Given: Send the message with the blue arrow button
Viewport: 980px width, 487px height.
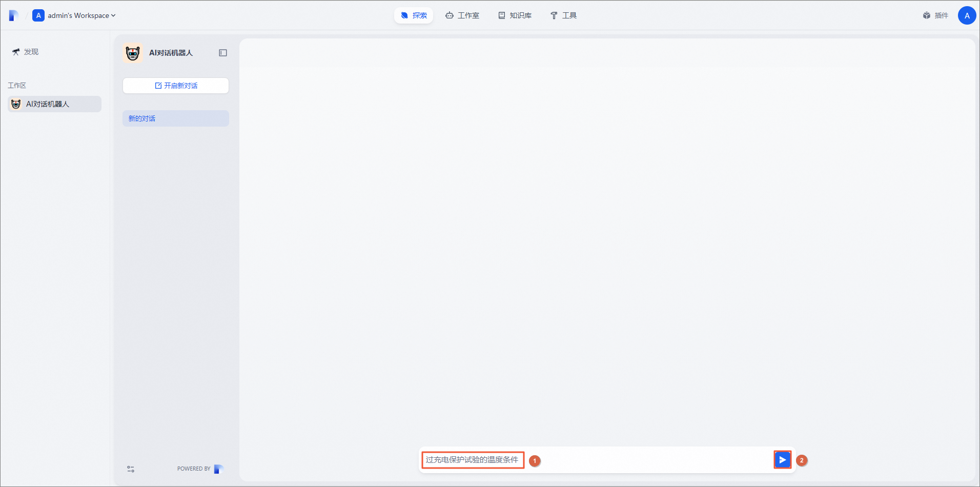Looking at the screenshot, I should [782, 460].
